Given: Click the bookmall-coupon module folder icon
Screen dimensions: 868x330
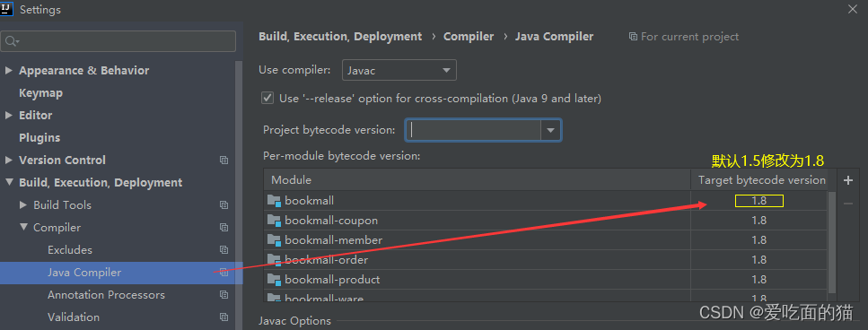Looking at the screenshot, I should pos(274,220).
